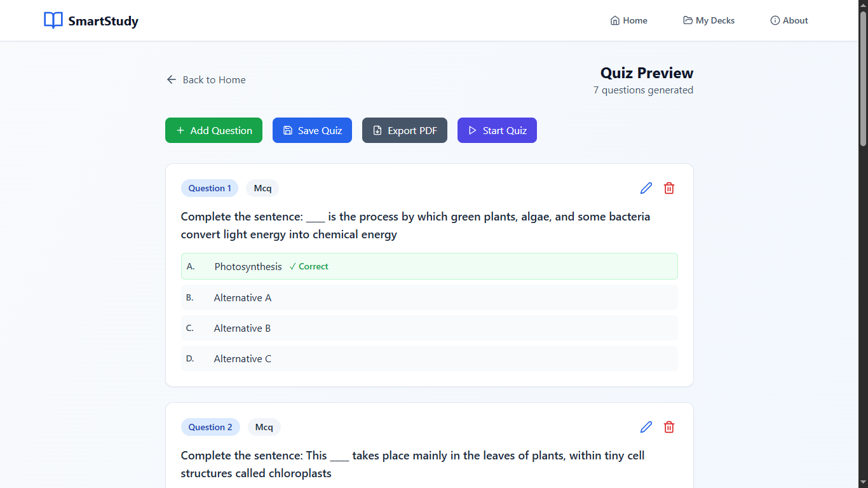Screen dimensions: 868x488
Task: Open My Decks from navigation
Action: (x=709, y=20)
